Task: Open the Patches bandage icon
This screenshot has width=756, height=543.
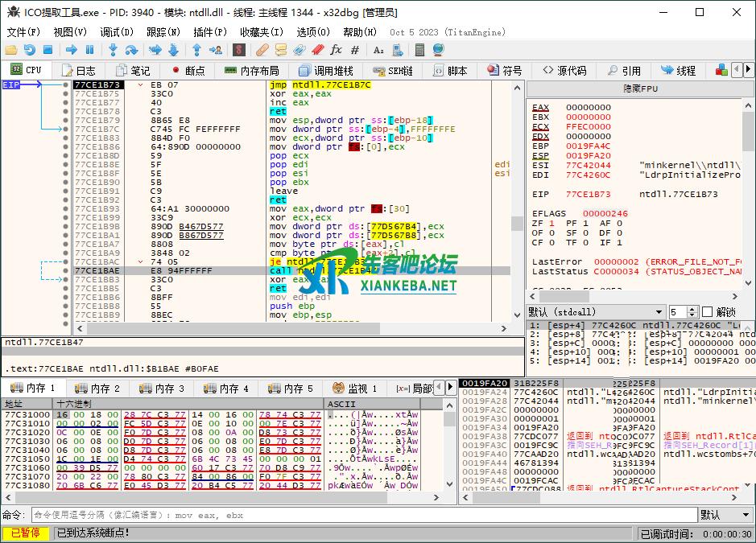Action: [262, 50]
